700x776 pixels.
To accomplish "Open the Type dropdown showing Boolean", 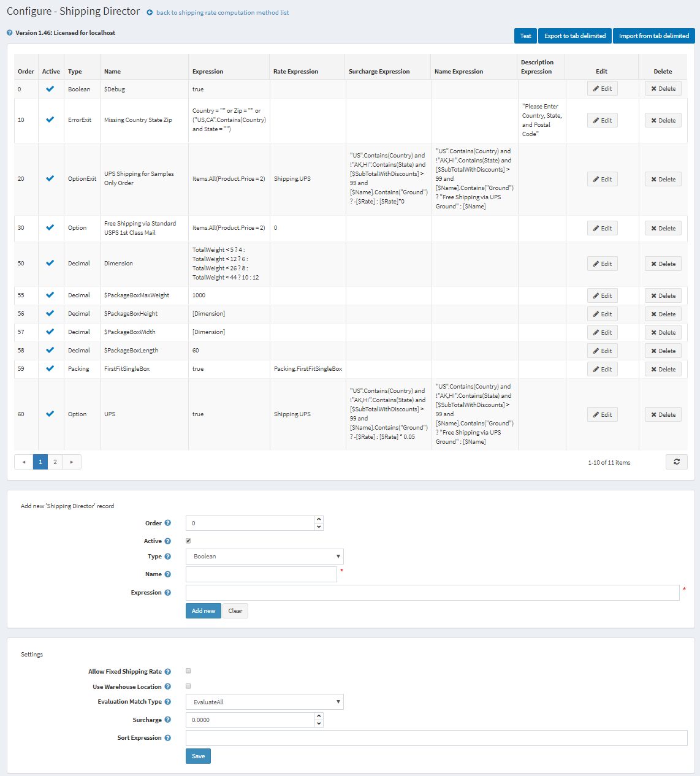I will [265, 557].
